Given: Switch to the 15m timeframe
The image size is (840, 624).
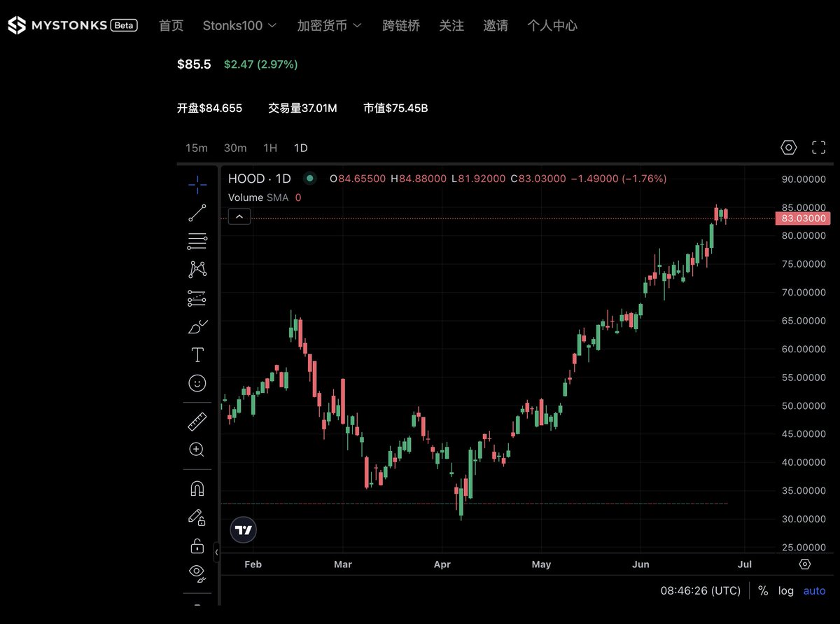Looking at the screenshot, I should [x=197, y=148].
